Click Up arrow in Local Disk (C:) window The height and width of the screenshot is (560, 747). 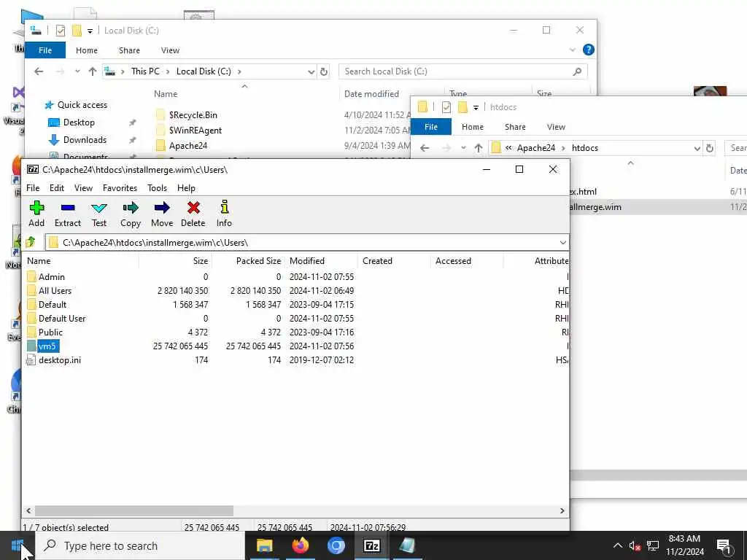click(93, 71)
